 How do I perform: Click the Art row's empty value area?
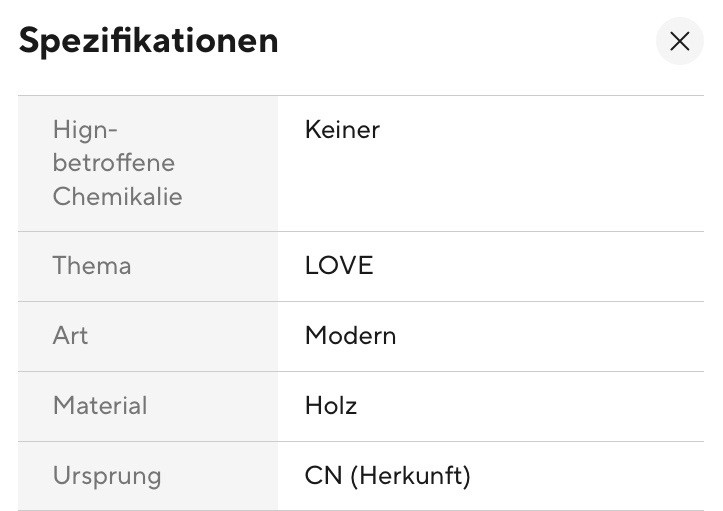pos(550,336)
